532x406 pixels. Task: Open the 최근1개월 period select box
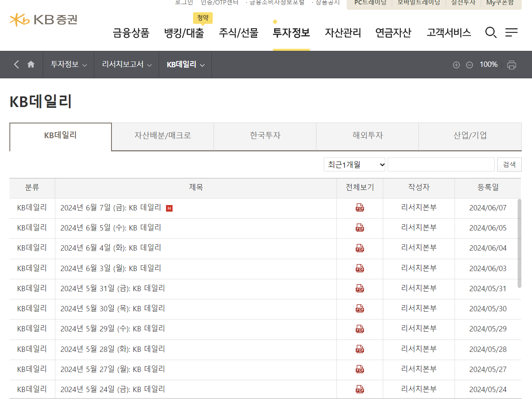point(355,164)
